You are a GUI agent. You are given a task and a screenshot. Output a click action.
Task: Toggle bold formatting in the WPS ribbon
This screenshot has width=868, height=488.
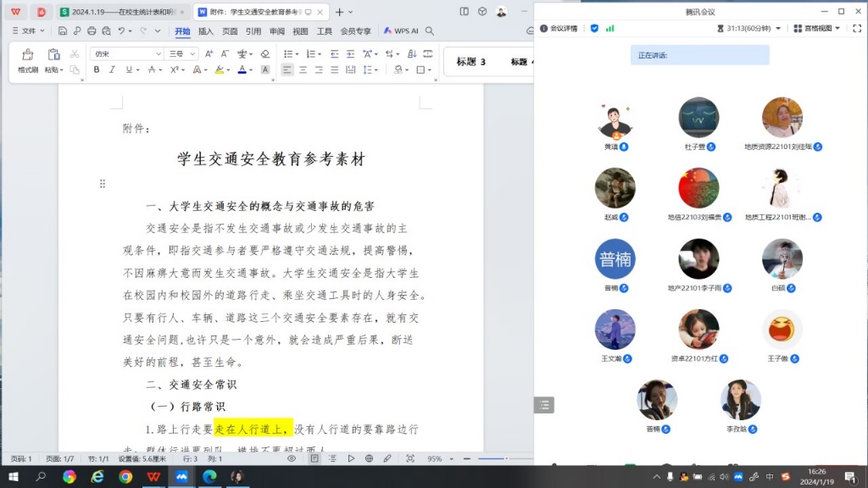(x=97, y=69)
